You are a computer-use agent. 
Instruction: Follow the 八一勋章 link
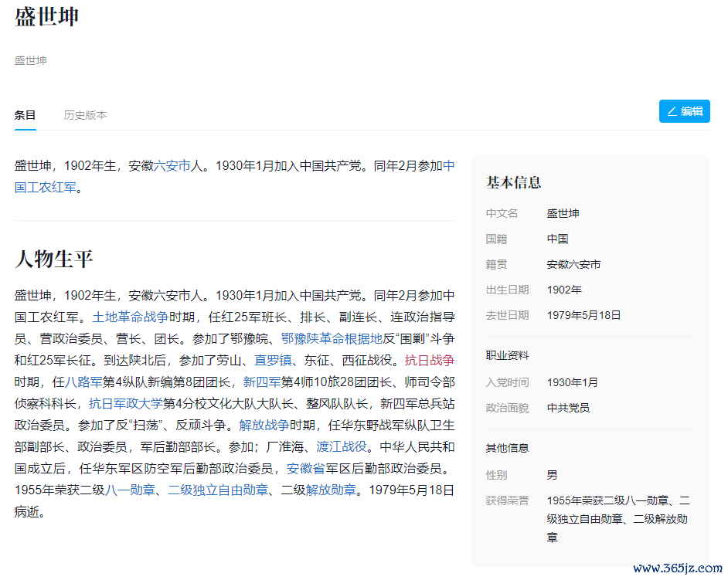tap(130, 490)
